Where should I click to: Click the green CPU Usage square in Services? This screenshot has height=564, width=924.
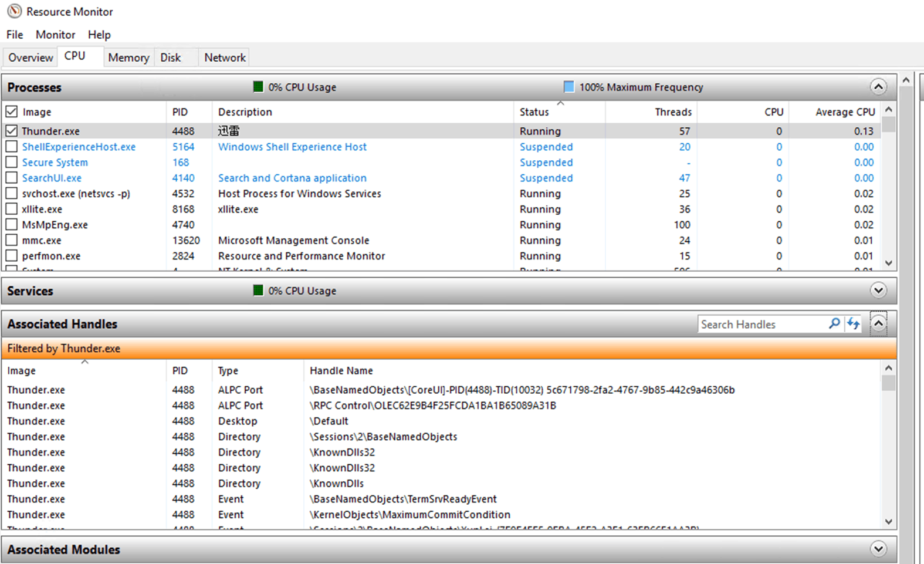pos(258,291)
